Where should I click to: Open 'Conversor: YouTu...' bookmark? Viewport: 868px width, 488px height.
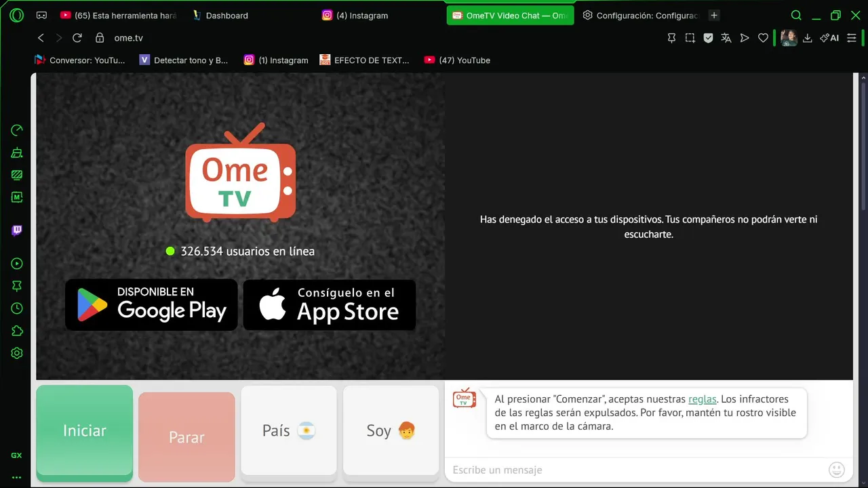tap(80, 60)
